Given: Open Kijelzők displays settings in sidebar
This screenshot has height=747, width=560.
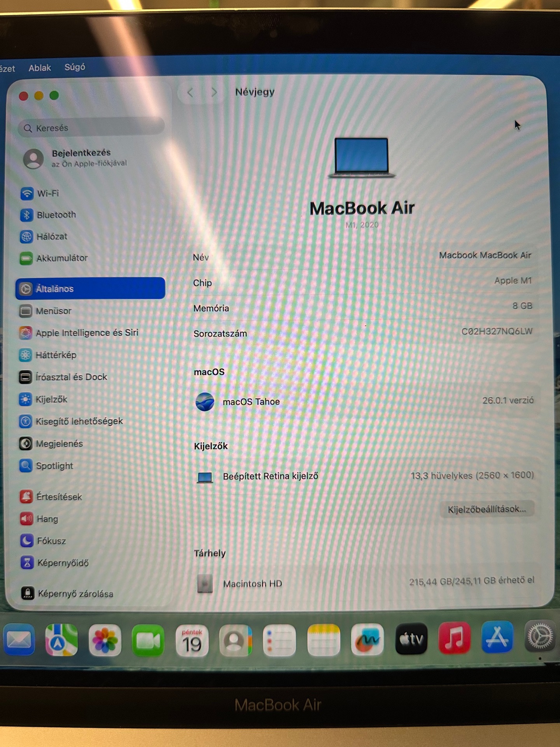Looking at the screenshot, I should click(x=51, y=400).
